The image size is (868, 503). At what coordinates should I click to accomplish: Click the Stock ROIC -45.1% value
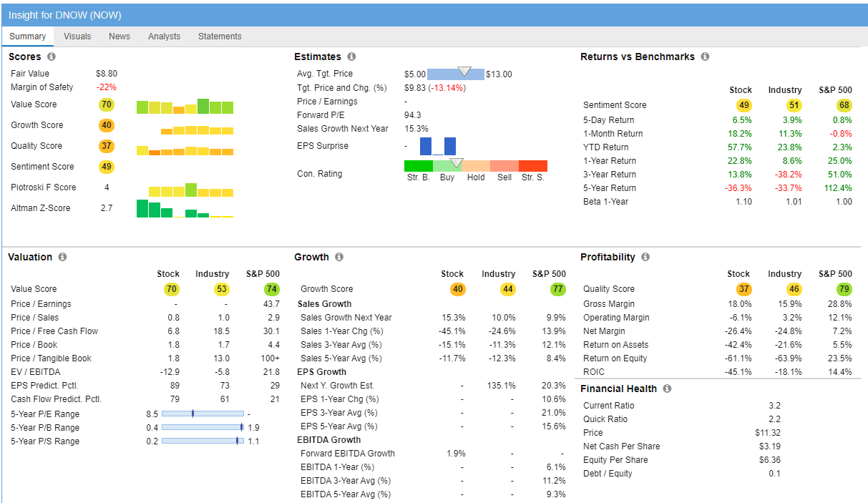click(x=738, y=372)
